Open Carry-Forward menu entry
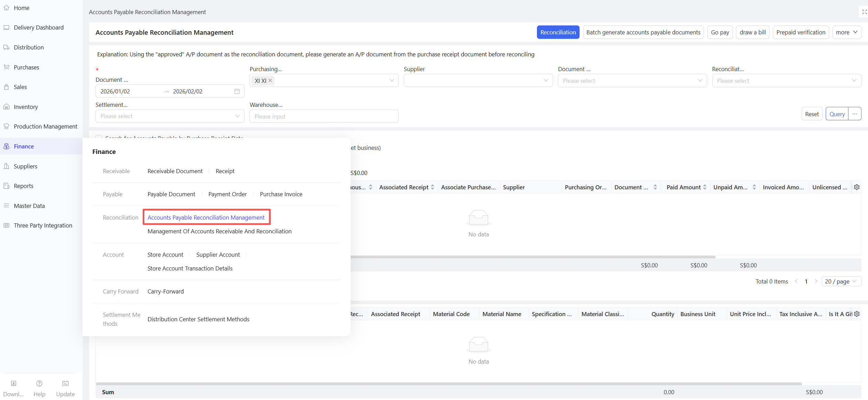 (165, 291)
